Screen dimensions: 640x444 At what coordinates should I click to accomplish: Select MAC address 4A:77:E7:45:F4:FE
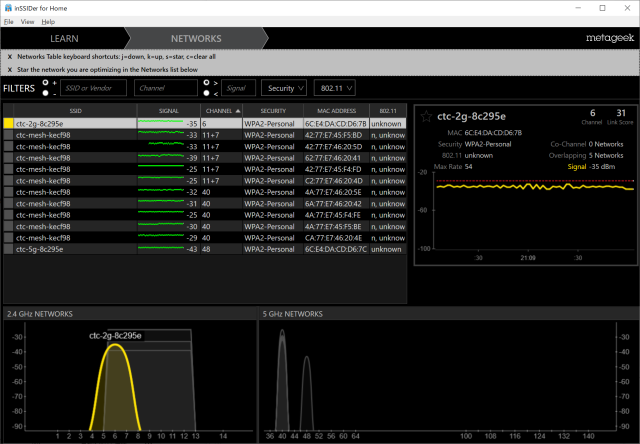[333, 215]
